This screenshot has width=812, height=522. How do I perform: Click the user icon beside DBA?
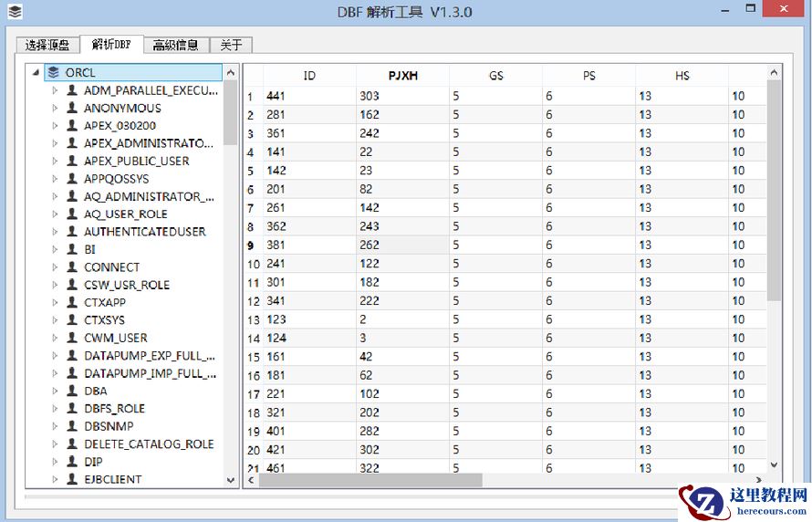tap(72, 391)
